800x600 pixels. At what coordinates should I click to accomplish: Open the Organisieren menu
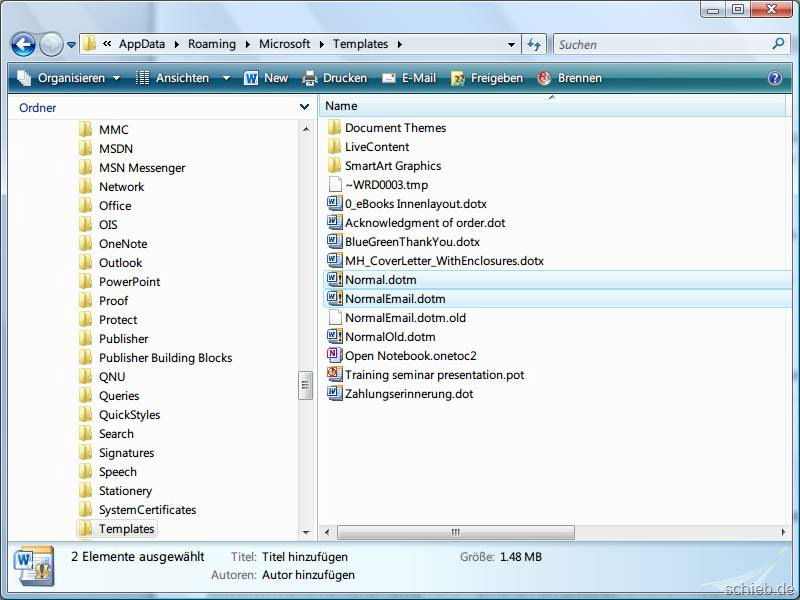69,78
